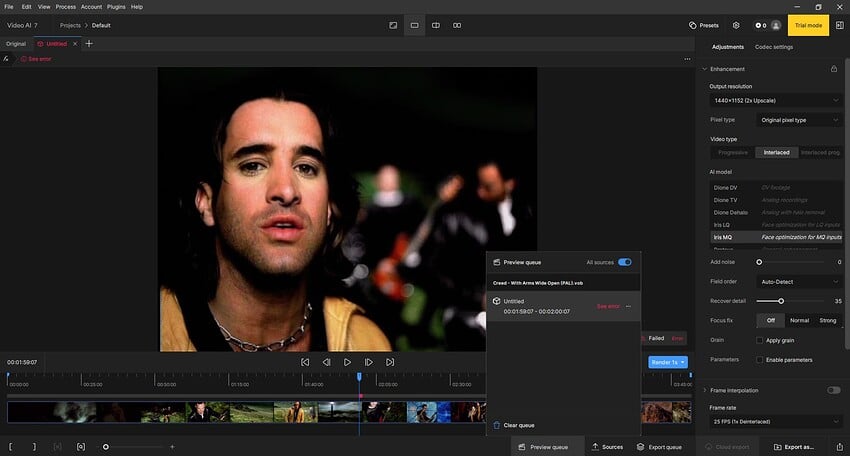Set Focus fix to Strong

point(828,320)
